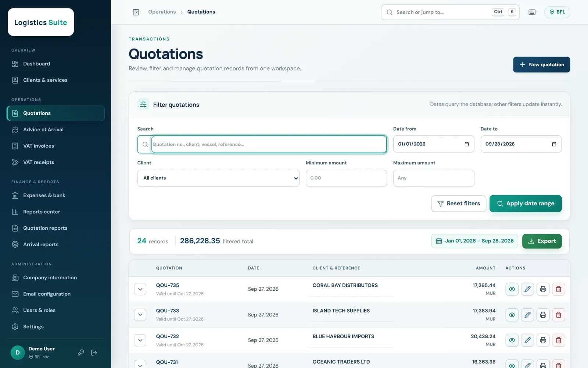Navigate to Expenses & bank
The width and height of the screenshot is (588, 368).
(55, 195)
